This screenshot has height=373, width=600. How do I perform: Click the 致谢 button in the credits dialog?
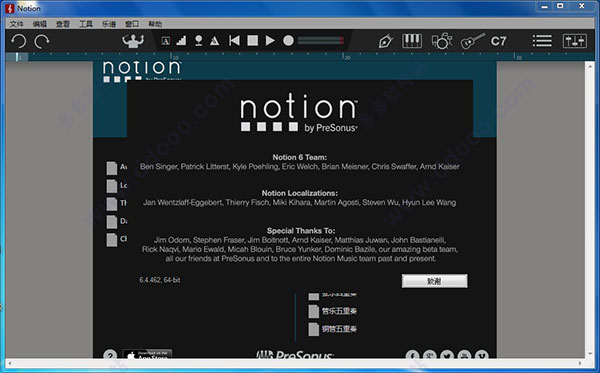click(434, 281)
